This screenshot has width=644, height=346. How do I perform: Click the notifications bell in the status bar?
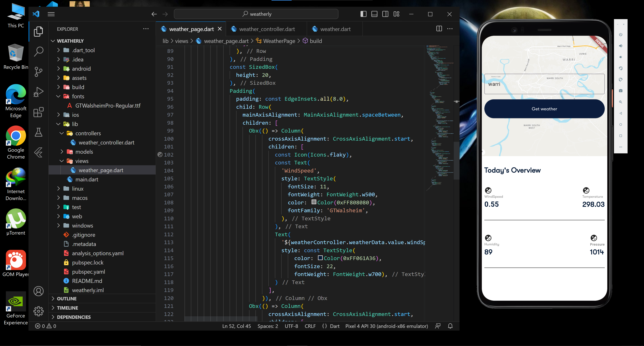coord(450,326)
